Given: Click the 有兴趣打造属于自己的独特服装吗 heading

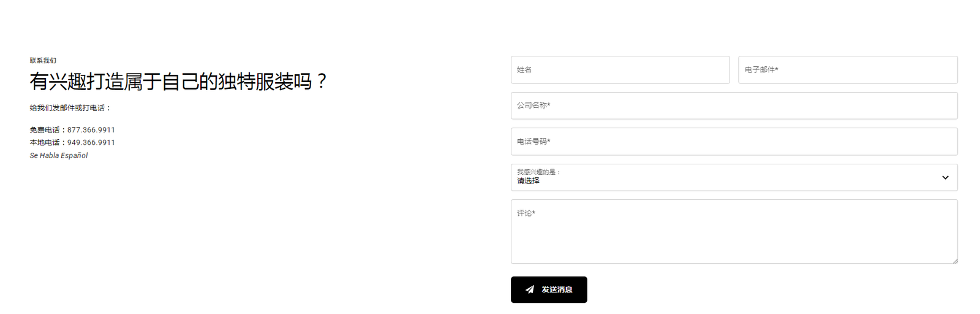Looking at the screenshot, I should [x=178, y=82].
